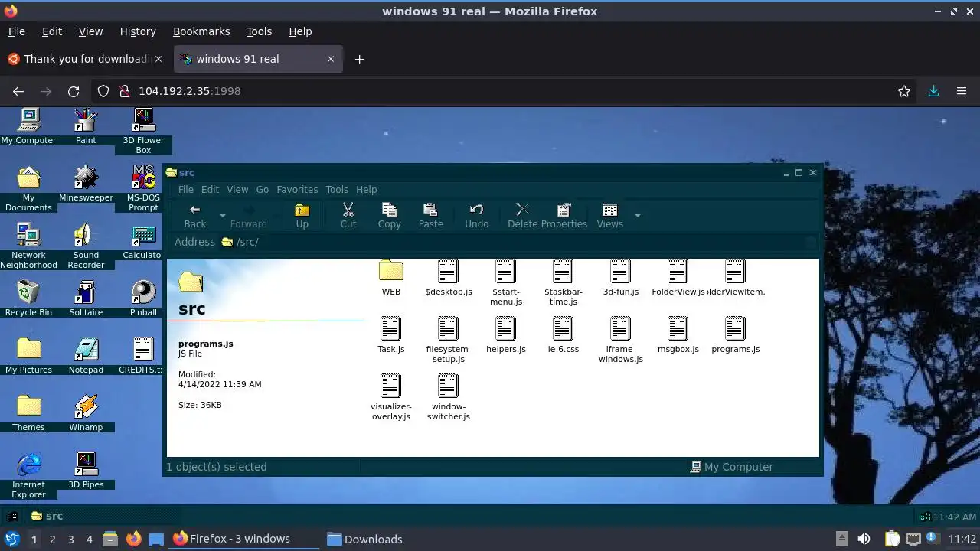Viewport: 980px width, 551px height.
Task: Select the iframe-windows.js file
Action: click(x=621, y=340)
